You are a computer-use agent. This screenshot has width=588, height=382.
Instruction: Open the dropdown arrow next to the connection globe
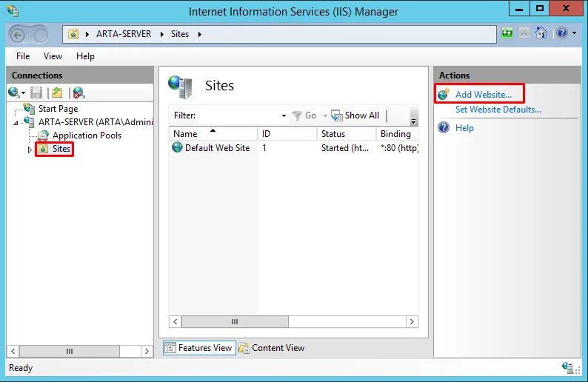point(23,93)
